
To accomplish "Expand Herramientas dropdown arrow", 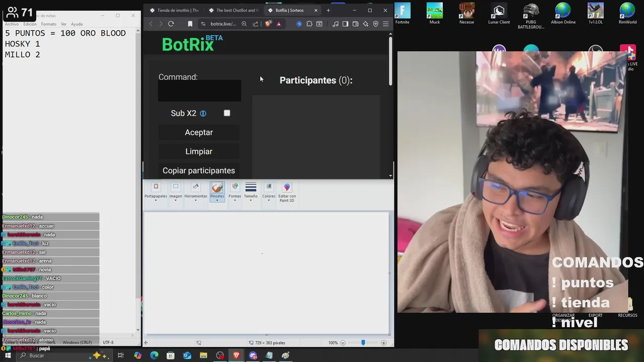I will coord(196,201).
